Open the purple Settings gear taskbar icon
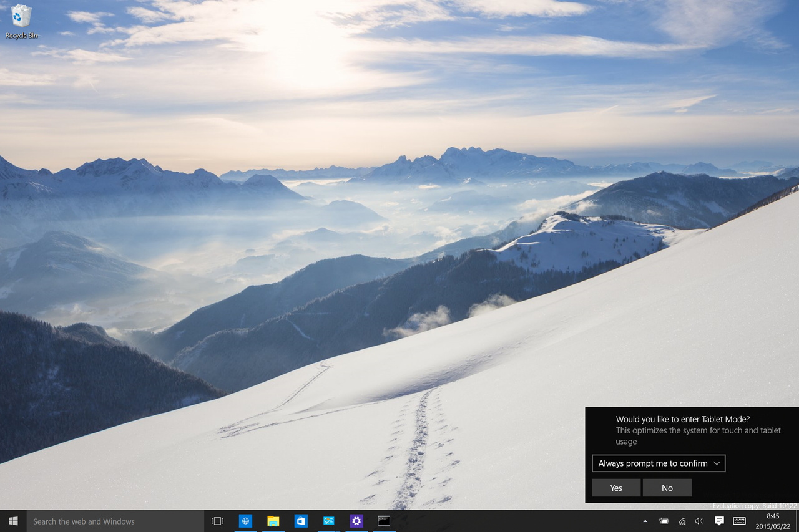799x532 pixels. click(x=356, y=521)
